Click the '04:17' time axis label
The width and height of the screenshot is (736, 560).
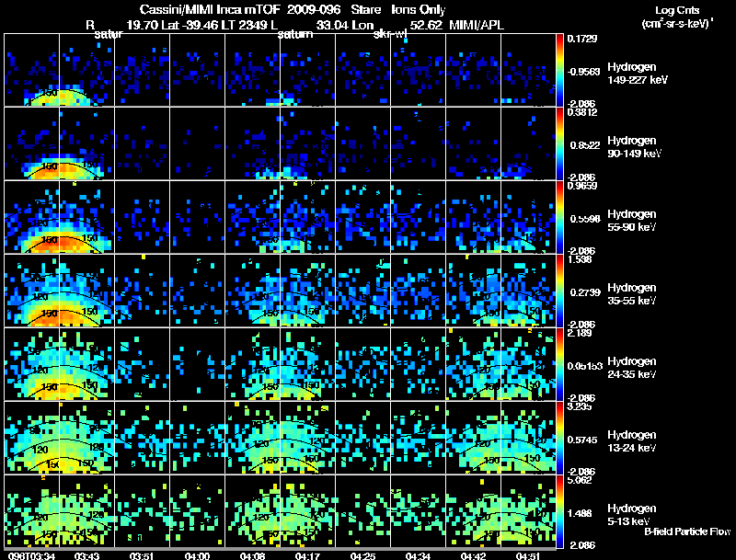307,556
